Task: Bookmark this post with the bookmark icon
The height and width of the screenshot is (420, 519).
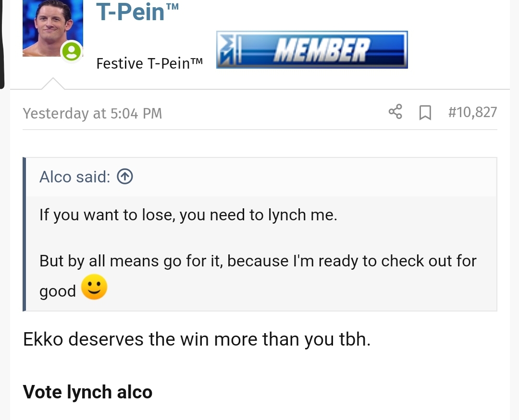Action: click(x=425, y=113)
